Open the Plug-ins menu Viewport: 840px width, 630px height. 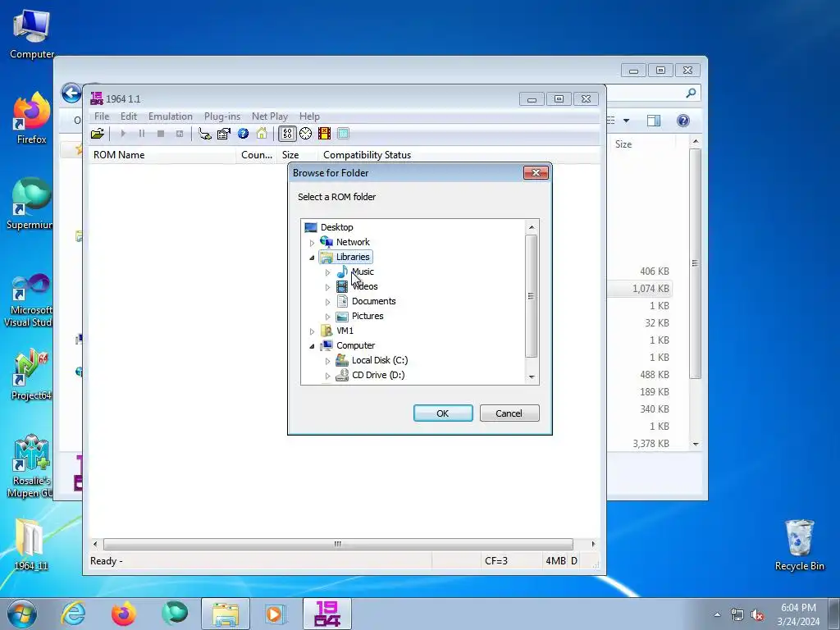pyautogui.click(x=222, y=116)
